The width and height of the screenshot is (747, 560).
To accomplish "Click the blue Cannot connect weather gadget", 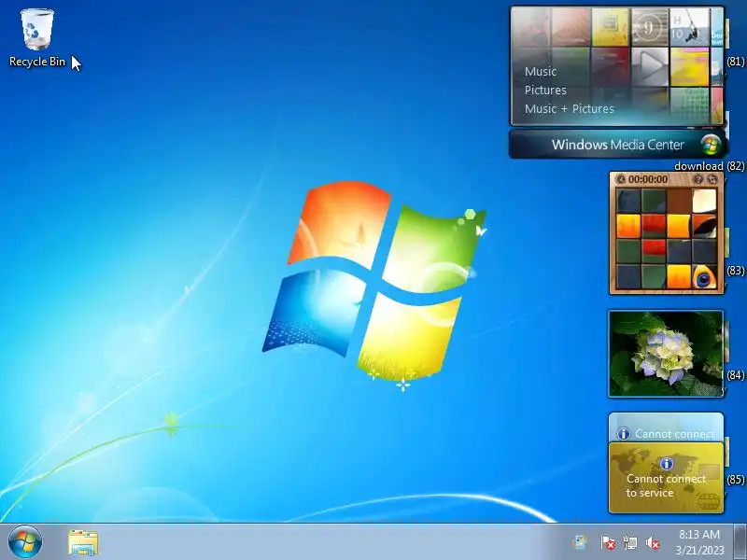I will [666, 427].
